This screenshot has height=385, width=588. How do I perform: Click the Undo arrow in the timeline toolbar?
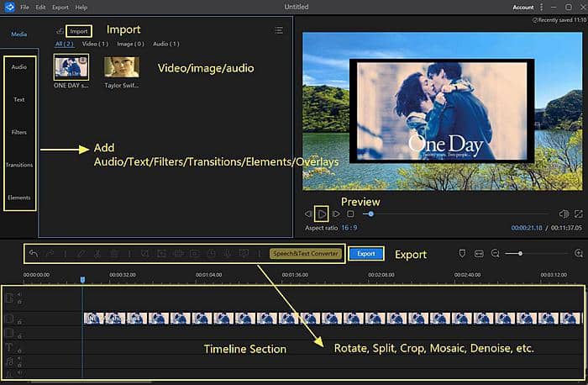point(34,253)
